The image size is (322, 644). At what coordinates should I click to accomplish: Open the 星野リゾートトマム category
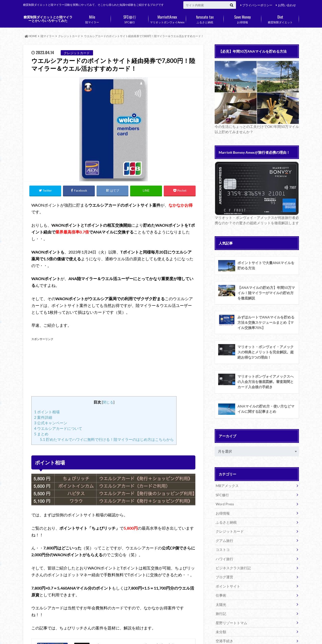(257, 623)
